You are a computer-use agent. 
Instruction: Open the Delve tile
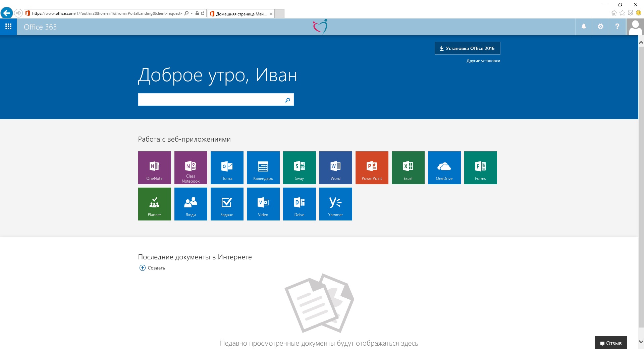pos(299,204)
